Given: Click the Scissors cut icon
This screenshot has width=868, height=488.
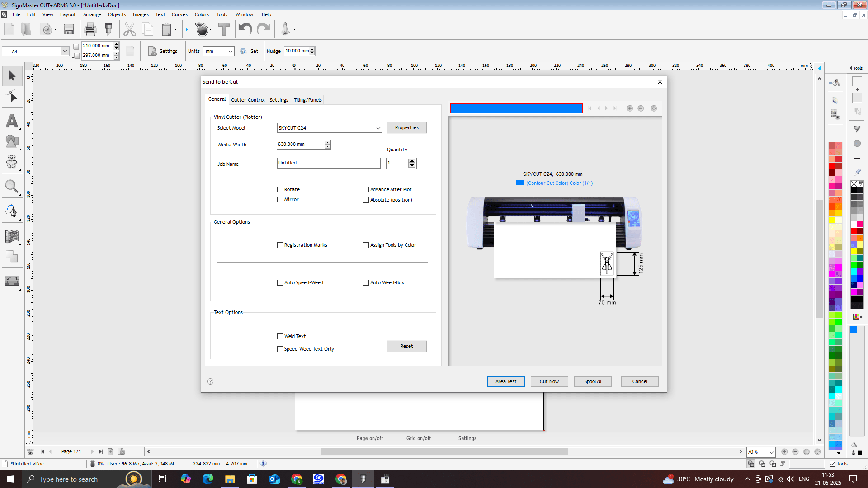Looking at the screenshot, I should point(130,29).
